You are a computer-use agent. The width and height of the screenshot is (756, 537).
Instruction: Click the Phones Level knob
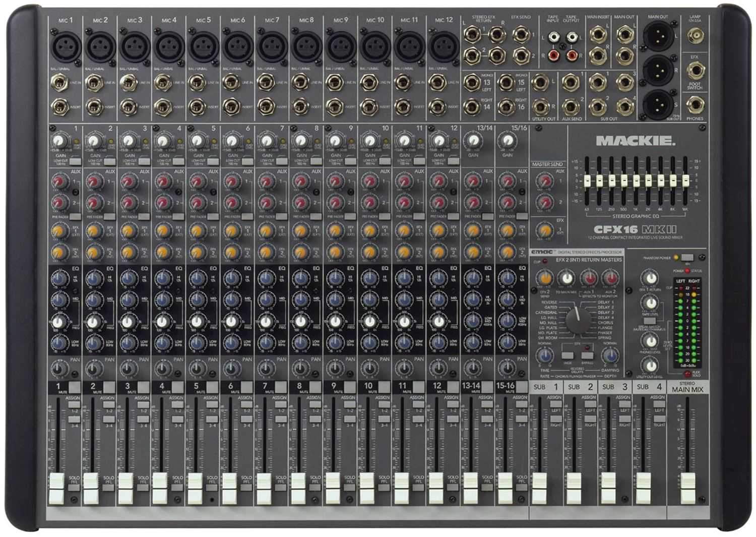[x=651, y=341]
